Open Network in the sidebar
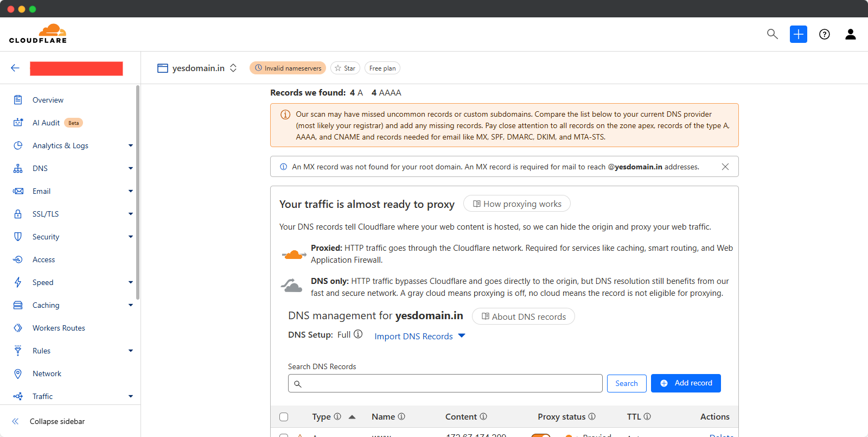Image resolution: width=868 pixels, height=437 pixels. point(47,373)
